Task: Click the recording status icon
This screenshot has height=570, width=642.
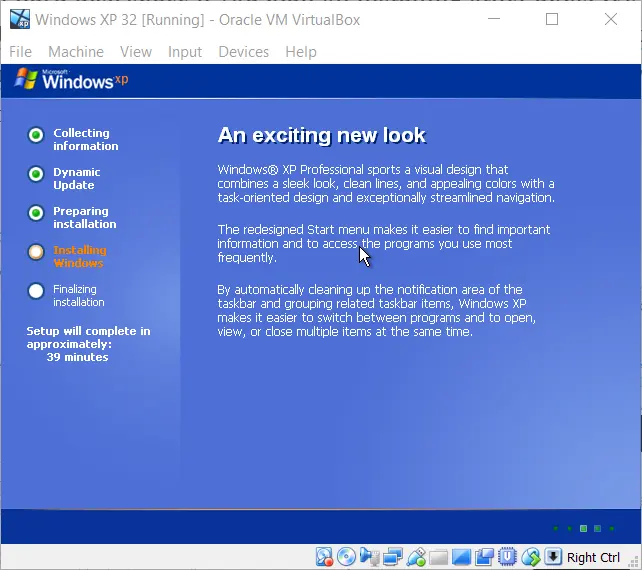Action: [x=484, y=557]
